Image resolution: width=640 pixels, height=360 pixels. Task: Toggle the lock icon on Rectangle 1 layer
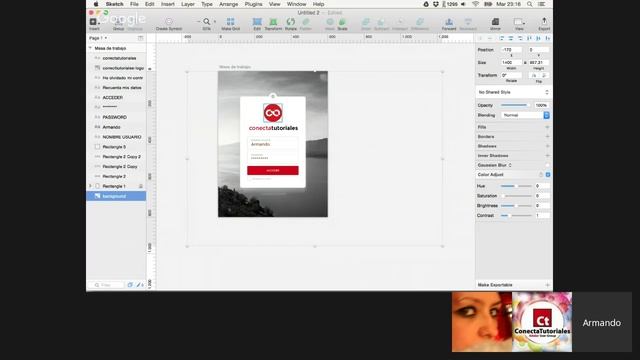140,186
